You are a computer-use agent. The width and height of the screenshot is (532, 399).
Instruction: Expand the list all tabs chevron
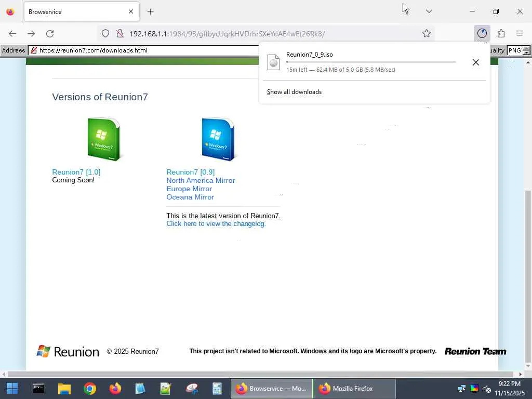429,11
